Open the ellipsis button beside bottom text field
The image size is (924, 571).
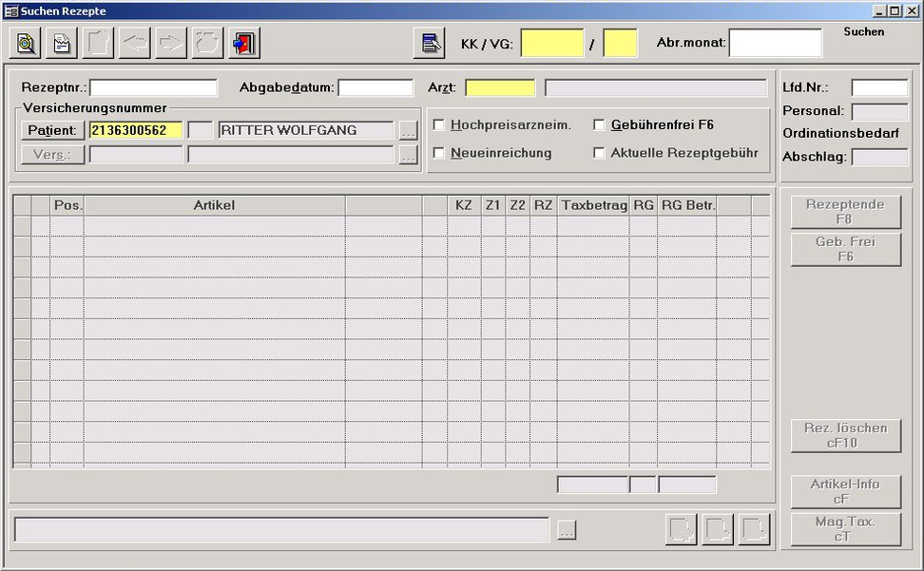click(x=567, y=530)
